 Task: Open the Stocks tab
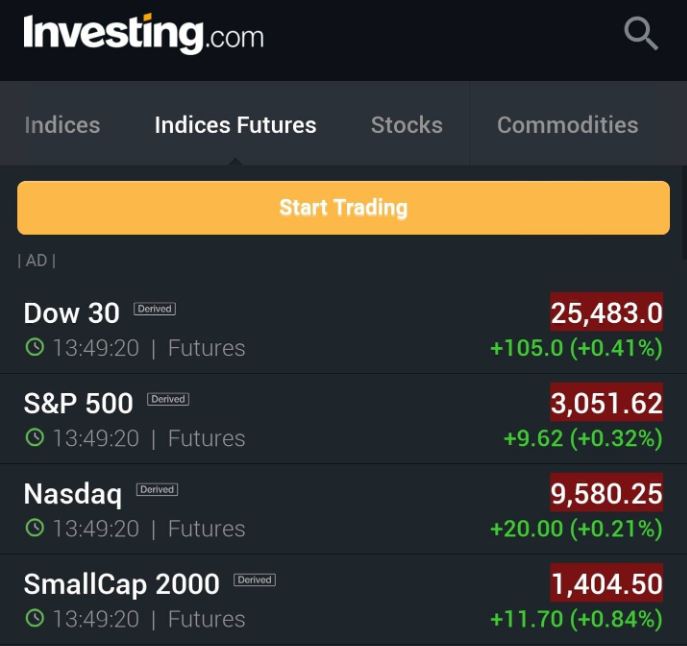coord(406,125)
